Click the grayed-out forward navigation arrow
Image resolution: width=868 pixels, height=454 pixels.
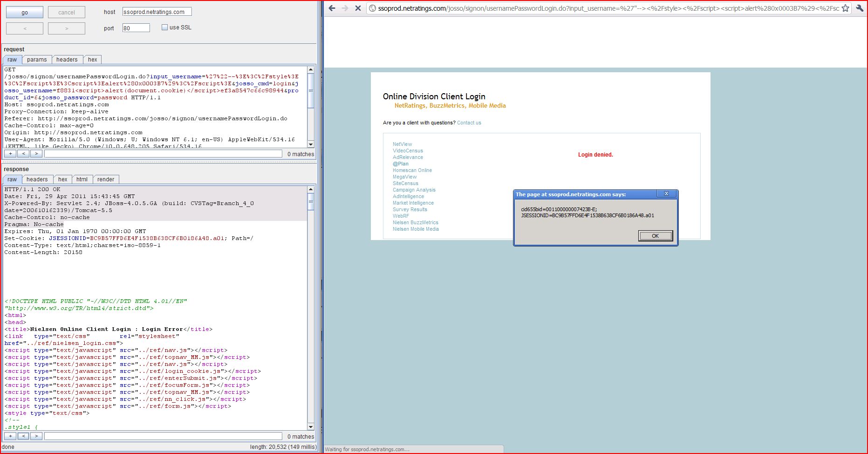344,8
